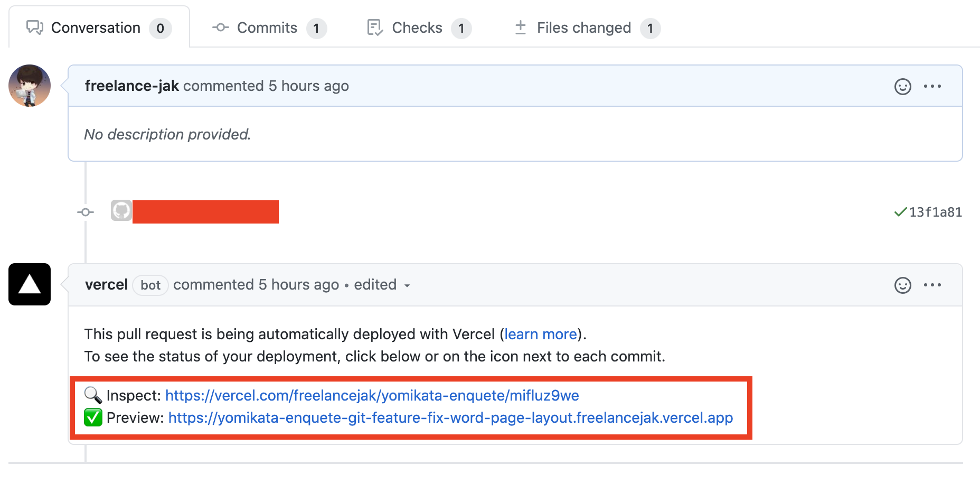Add reaction to freelance-jak's comment
This screenshot has height=483, width=980.
tap(902, 86)
